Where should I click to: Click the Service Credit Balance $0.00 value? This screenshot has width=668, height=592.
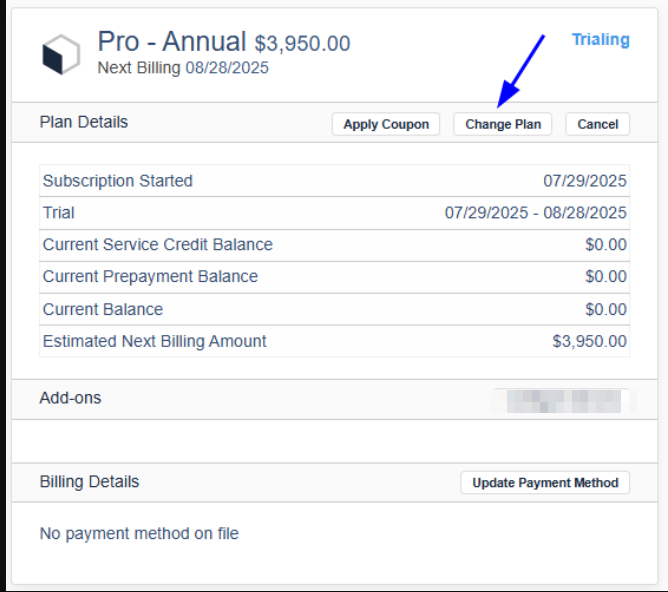point(606,244)
